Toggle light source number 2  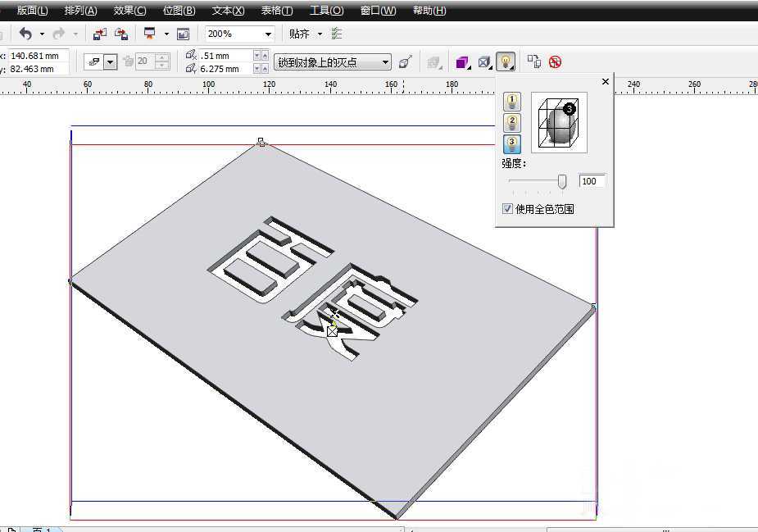pos(511,122)
